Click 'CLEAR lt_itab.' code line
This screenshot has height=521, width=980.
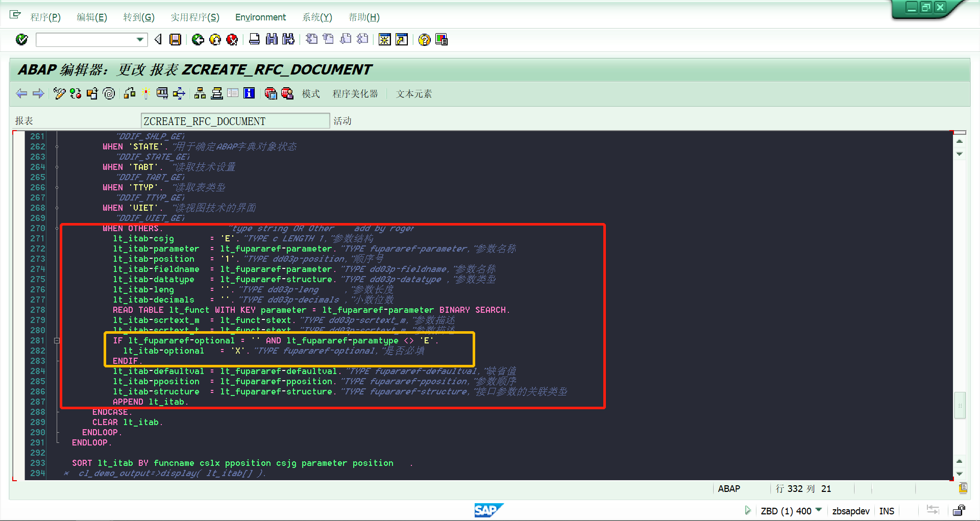tap(128, 422)
